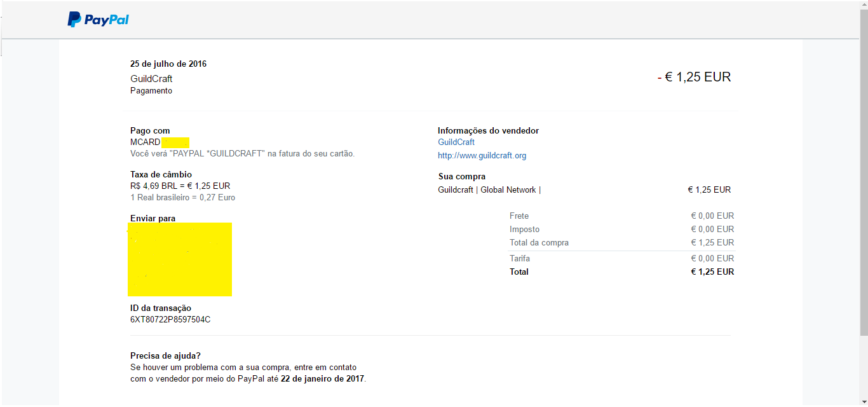
Task: Click the "Precisa de ajuda?" heading
Action: click(x=165, y=355)
